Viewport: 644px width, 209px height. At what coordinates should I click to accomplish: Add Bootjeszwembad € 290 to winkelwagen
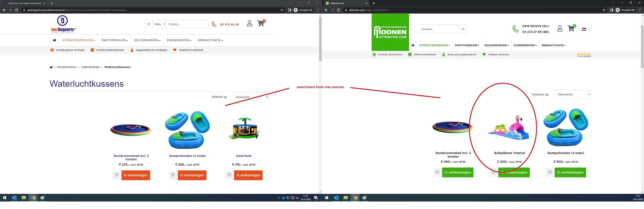coord(458,173)
